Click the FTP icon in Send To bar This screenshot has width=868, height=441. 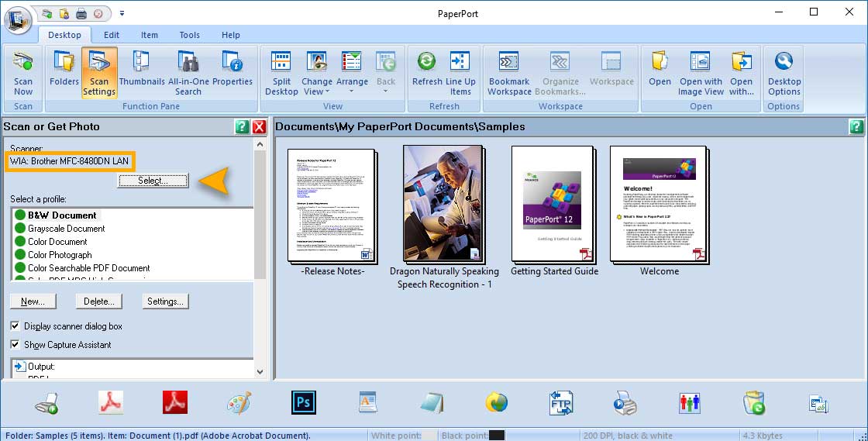561,403
